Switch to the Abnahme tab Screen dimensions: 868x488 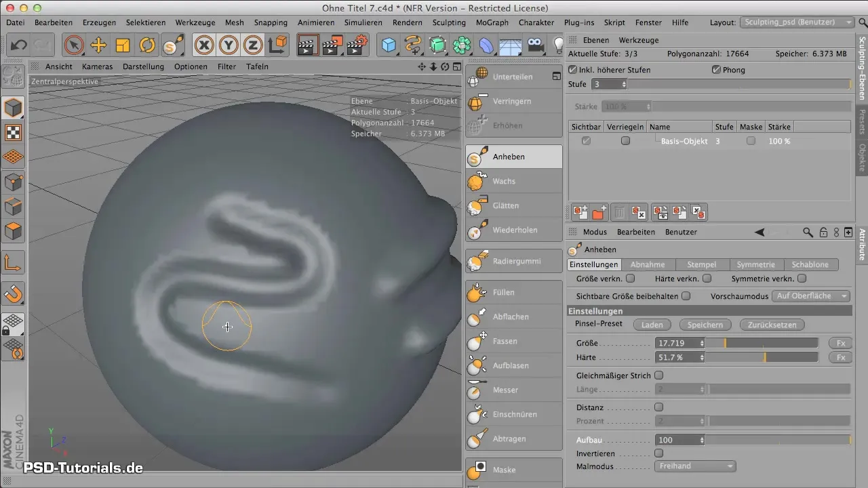tap(648, 264)
